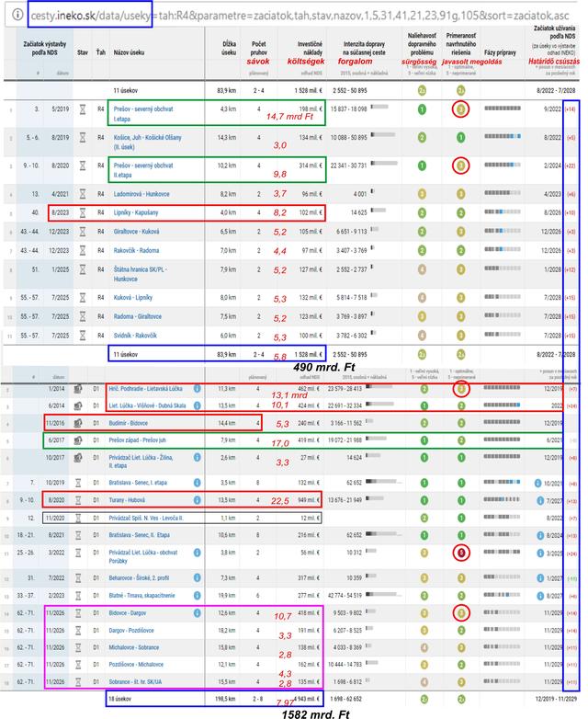Sort by Názov úseku column header
The width and height of the screenshot is (588, 719).
(x=129, y=52)
